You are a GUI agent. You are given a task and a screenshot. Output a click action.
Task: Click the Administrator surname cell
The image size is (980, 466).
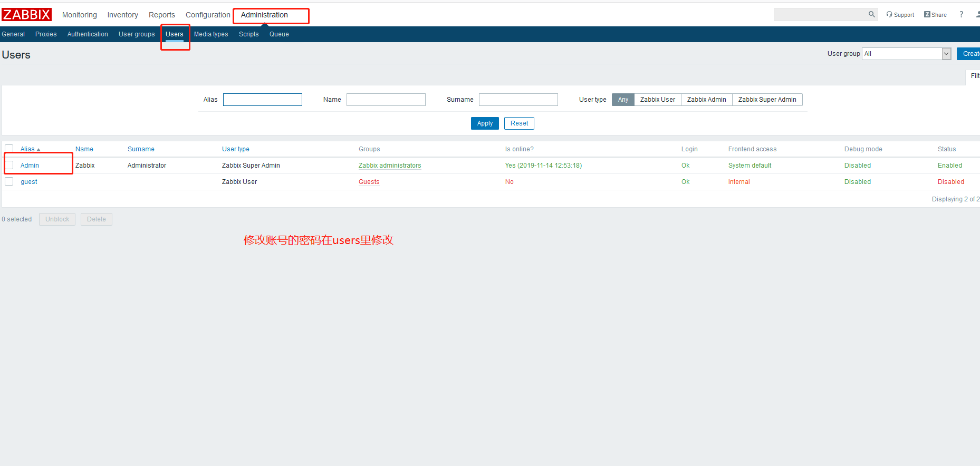pos(147,166)
